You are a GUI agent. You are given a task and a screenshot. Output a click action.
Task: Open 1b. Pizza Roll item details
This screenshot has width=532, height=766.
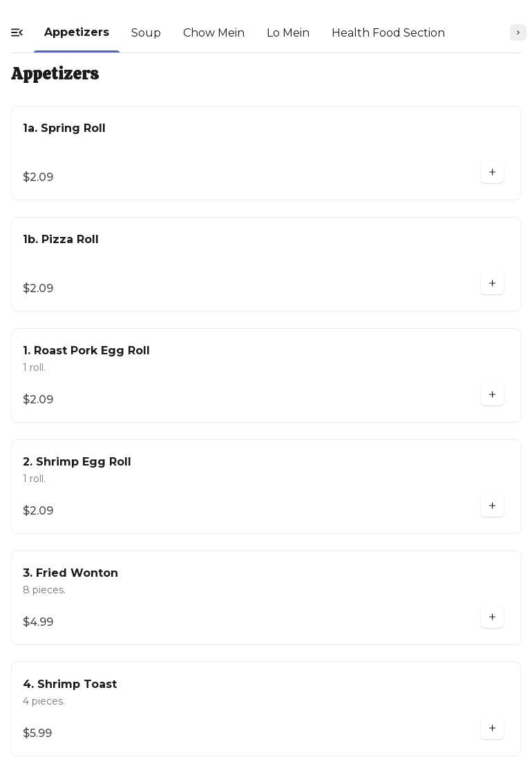(61, 240)
